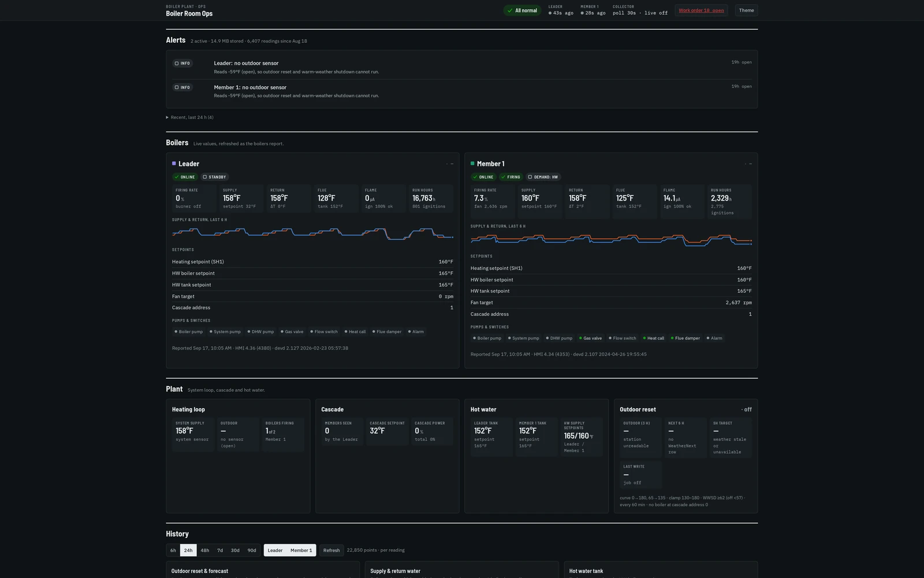Viewport: 924px width, 578px height.
Task: Click Leader's Flue damper indicator
Action: pyautogui.click(x=387, y=332)
